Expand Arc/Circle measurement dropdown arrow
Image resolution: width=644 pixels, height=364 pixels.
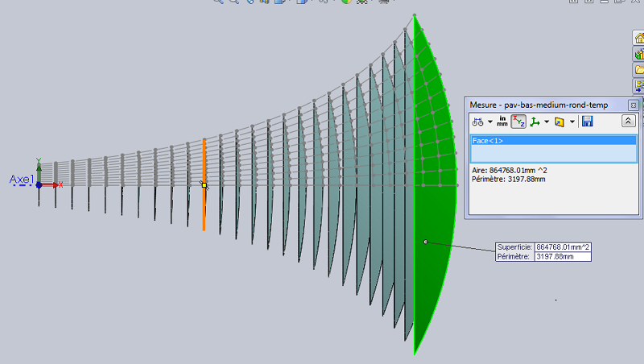pyautogui.click(x=490, y=122)
